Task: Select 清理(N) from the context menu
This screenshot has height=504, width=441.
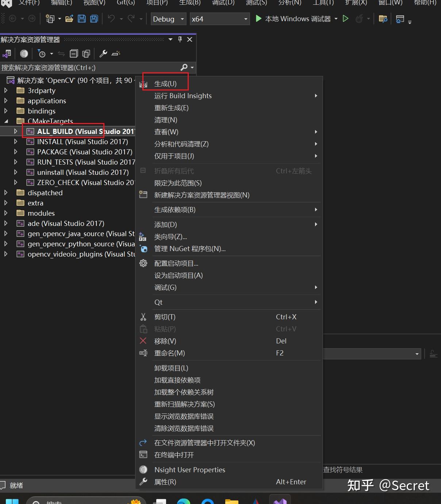Action: 166,120
